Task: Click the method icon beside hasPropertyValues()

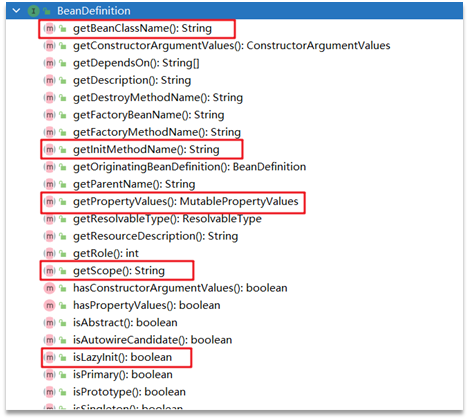Action: 49,306
